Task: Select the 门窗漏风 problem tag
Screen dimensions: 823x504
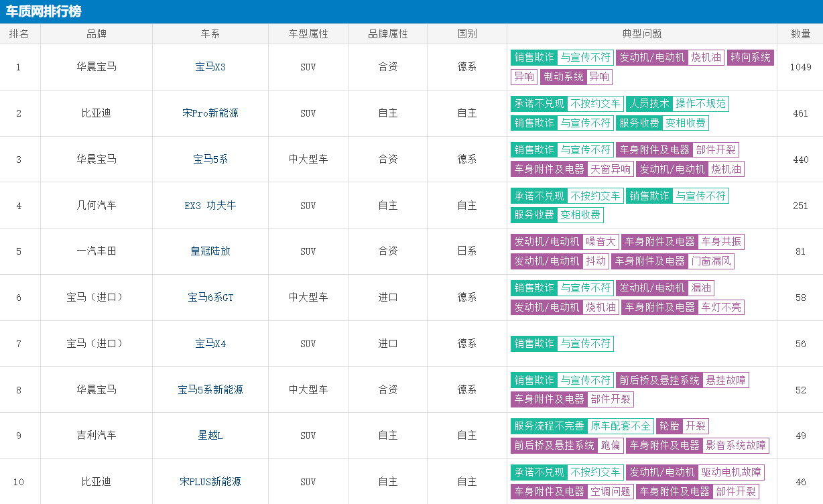Action: [711, 261]
